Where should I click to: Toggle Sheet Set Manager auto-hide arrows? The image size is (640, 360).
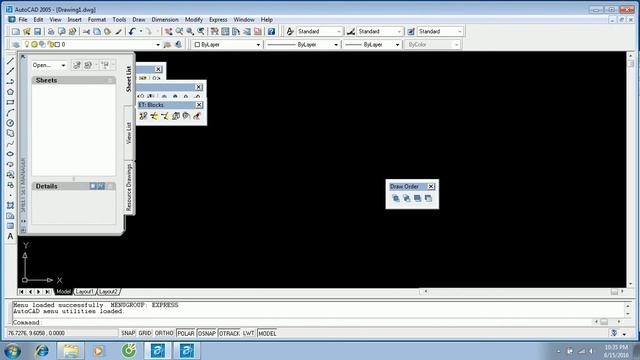click(x=23, y=221)
